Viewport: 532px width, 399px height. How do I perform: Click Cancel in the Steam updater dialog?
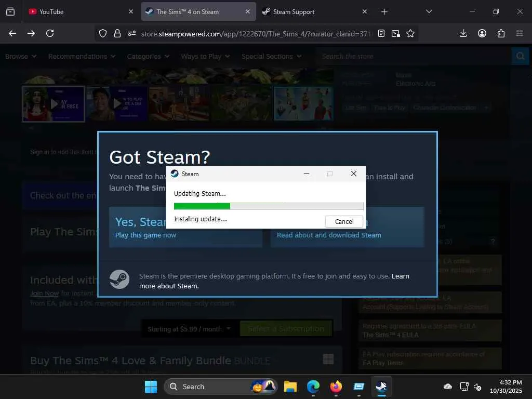[x=344, y=221]
